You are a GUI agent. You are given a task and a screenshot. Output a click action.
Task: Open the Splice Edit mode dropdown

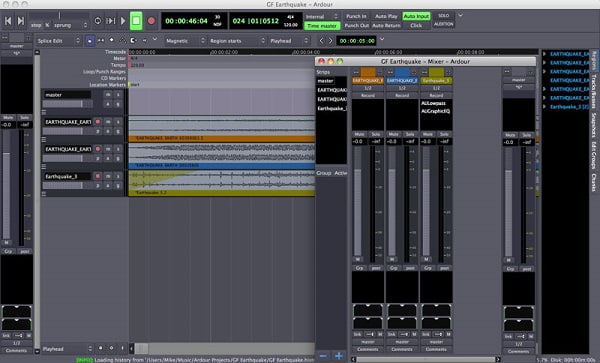(59, 41)
